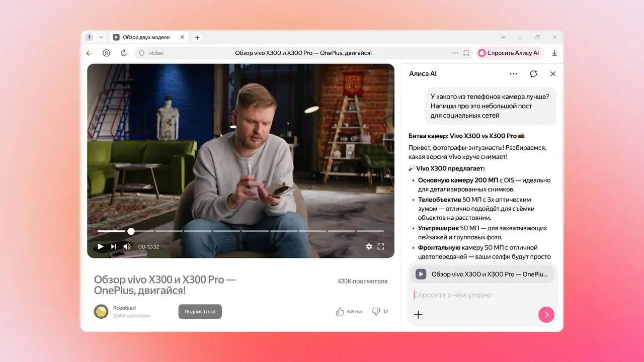Enter fullscreen mode in video player
Image resolution: width=644 pixels, height=362 pixels.
[381, 246]
